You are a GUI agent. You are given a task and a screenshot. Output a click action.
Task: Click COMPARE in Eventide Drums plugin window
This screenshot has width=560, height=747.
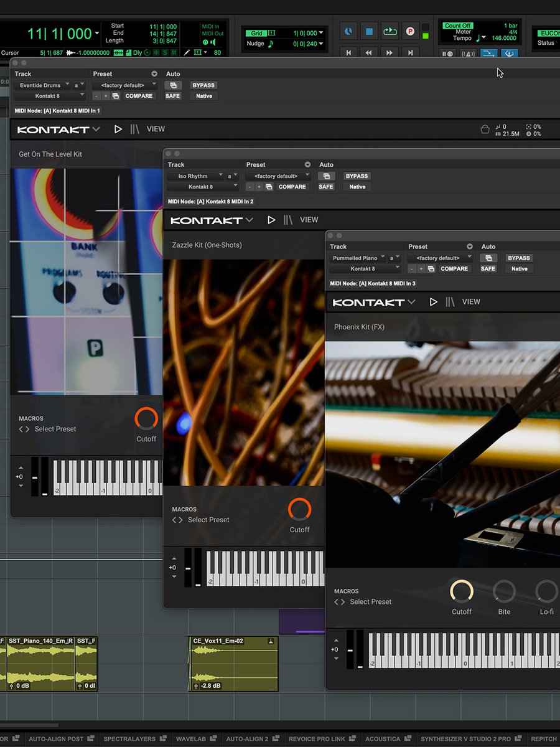tap(139, 96)
